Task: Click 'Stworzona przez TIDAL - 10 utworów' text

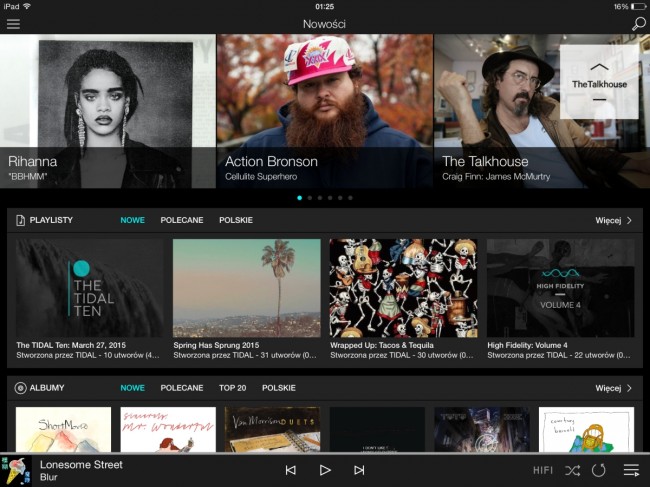Action: pos(88,355)
